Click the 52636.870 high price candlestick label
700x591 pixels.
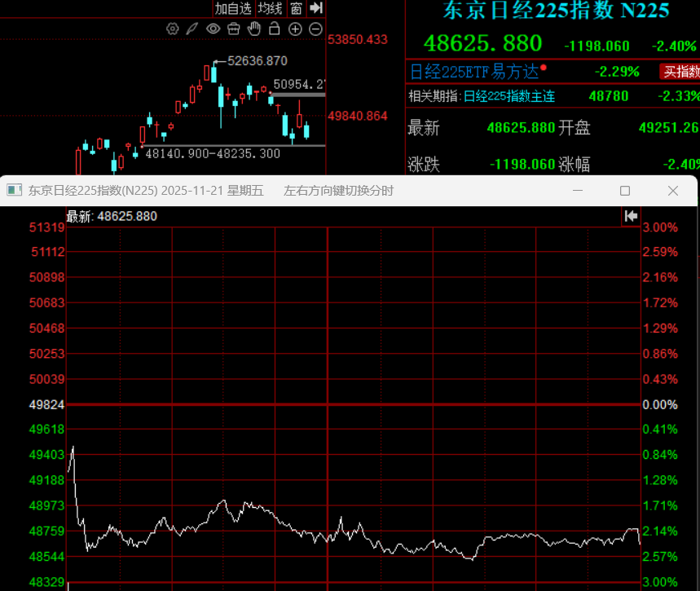[258, 60]
